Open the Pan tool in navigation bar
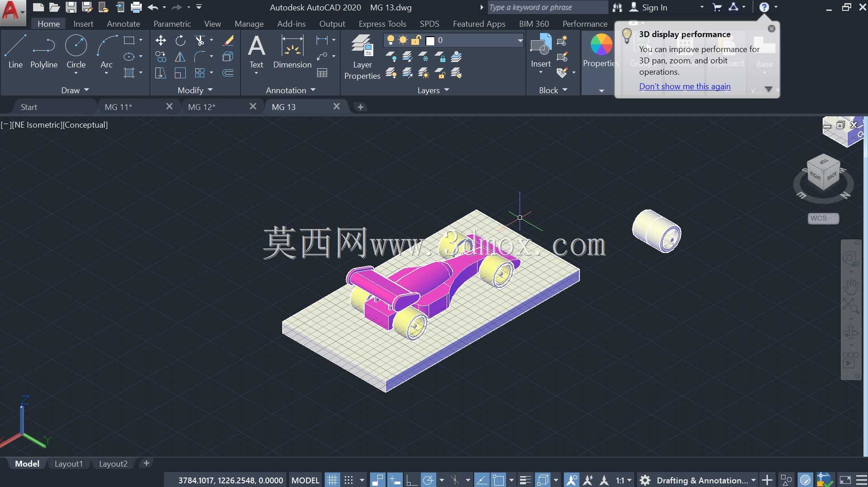The image size is (868, 487). click(x=851, y=286)
